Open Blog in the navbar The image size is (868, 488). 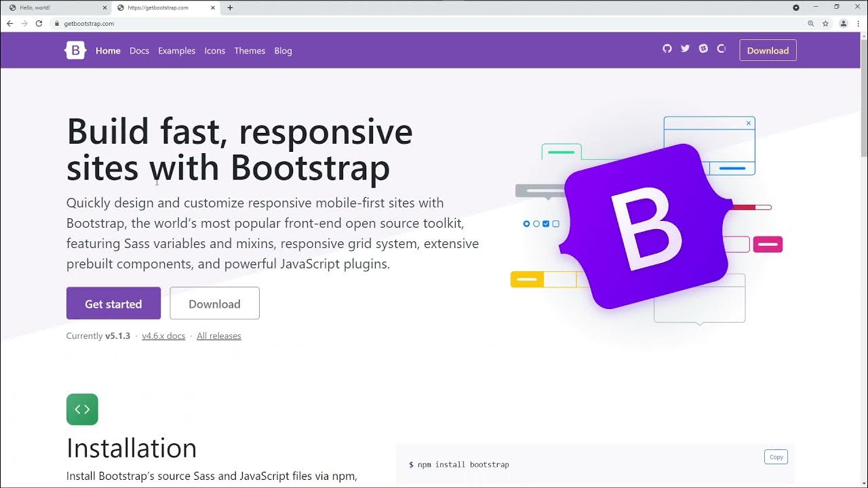[283, 51]
